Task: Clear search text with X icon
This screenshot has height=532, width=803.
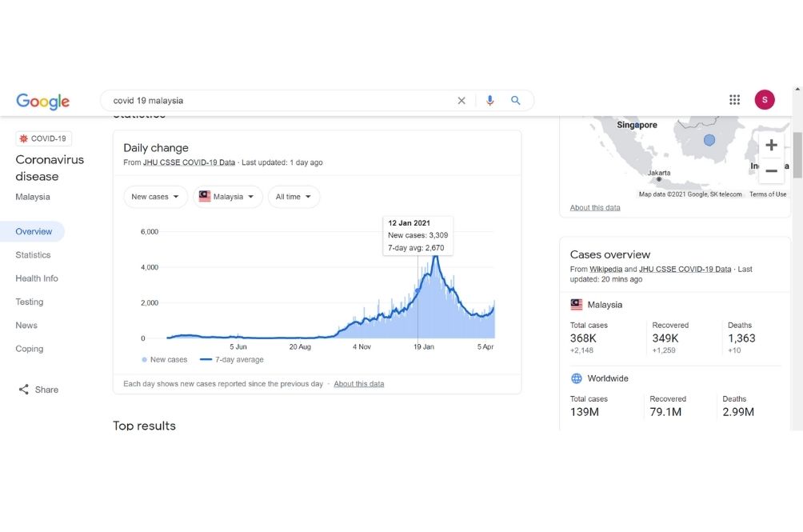Action: point(461,101)
